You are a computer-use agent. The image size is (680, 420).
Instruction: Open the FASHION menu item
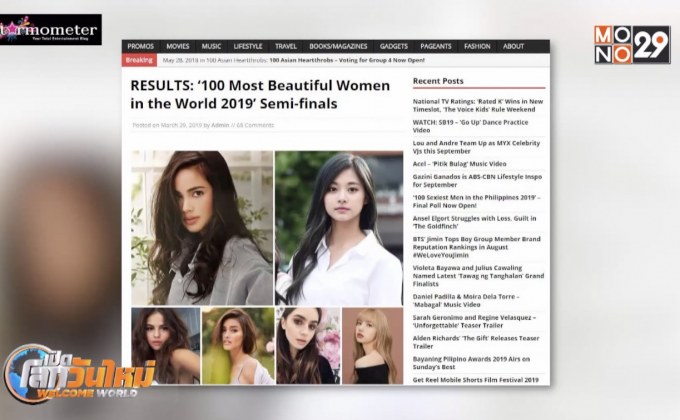tap(477, 46)
